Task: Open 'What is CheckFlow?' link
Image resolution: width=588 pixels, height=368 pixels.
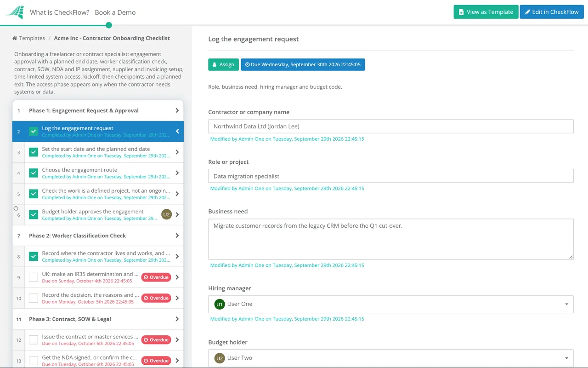Action: click(60, 12)
